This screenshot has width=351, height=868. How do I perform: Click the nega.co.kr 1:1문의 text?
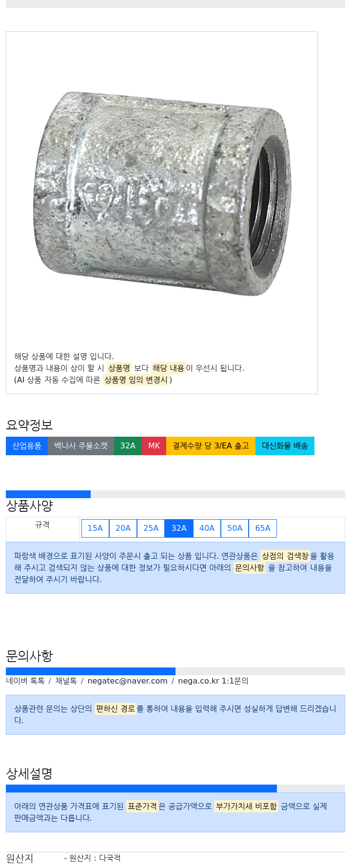point(213,681)
